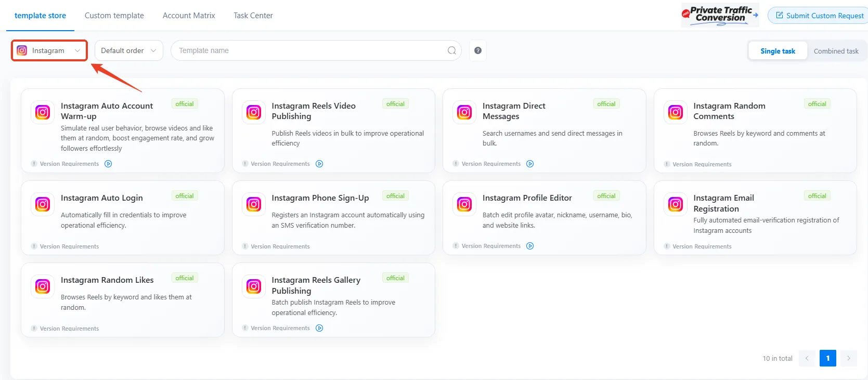This screenshot has width=868, height=380.
Task: Open the Instagram Random Likes template title
Action: (x=107, y=280)
